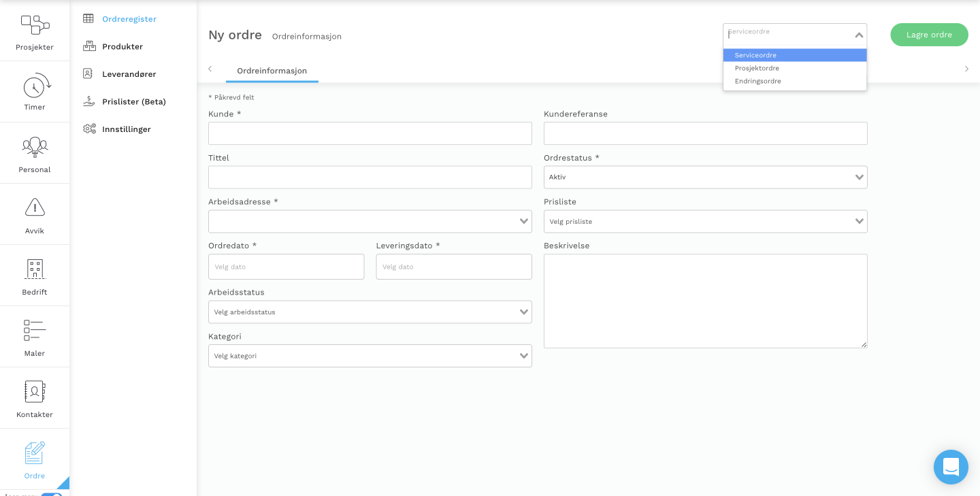
Task: Switch to the Ordreinformasjon tab
Action: click(272, 71)
